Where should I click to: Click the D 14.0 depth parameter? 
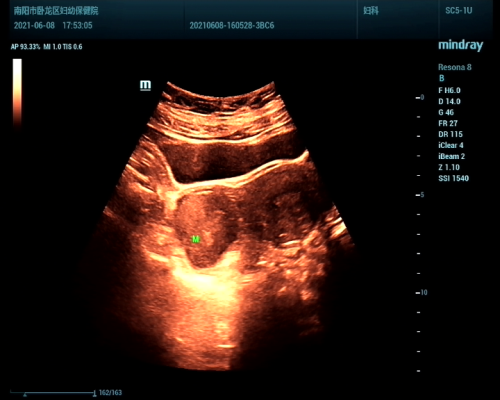[x=449, y=101]
